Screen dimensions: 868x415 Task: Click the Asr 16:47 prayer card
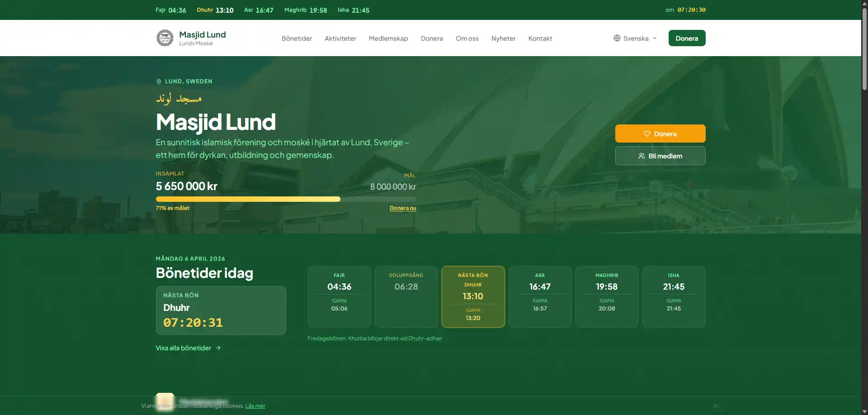click(x=540, y=297)
